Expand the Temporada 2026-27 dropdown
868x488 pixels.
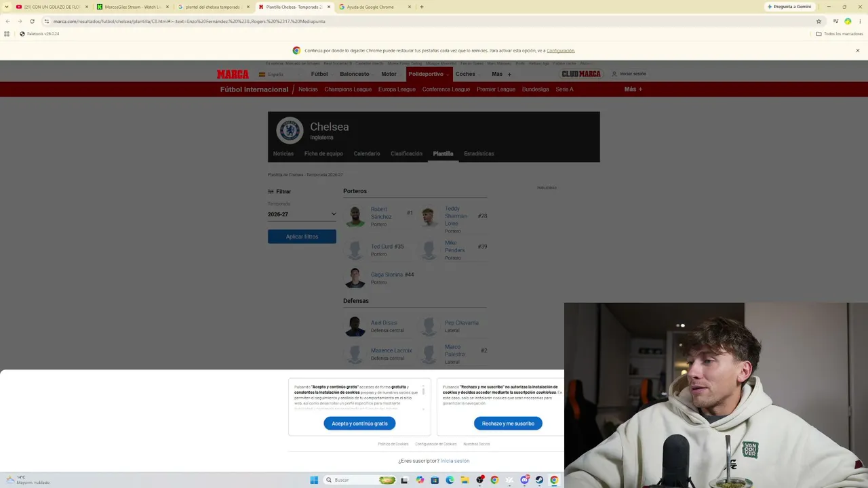click(302, 214)
